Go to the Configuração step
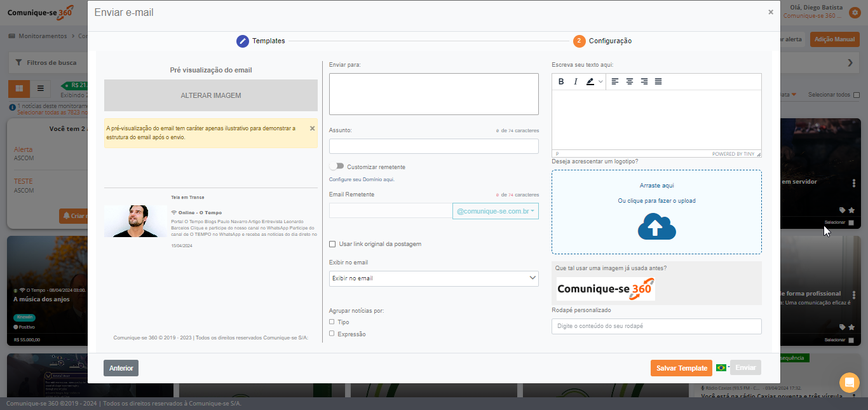This screenshot has width=868, height=410. 602,41
